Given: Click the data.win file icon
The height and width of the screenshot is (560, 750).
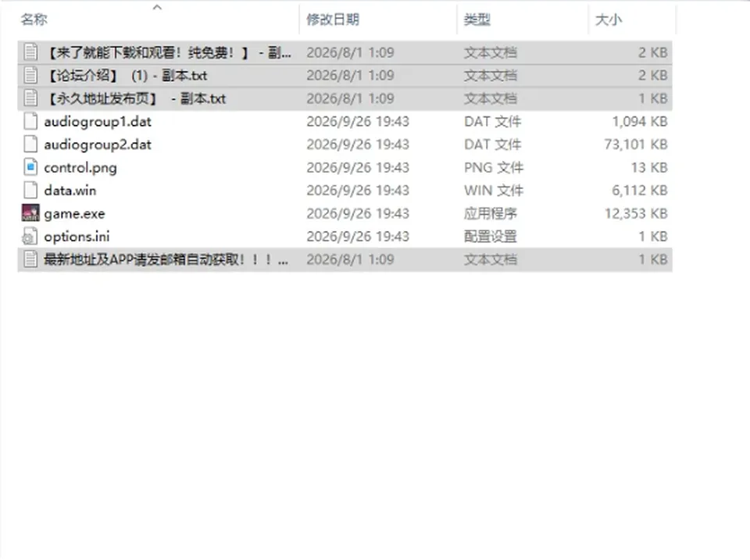Looking at the screenshot, I should tap(30, 191).
